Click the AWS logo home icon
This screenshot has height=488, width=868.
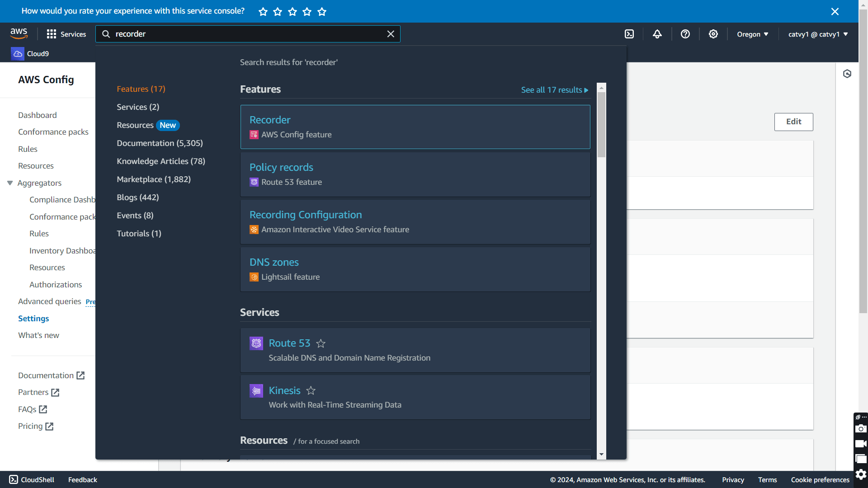[x=19, y=34]
